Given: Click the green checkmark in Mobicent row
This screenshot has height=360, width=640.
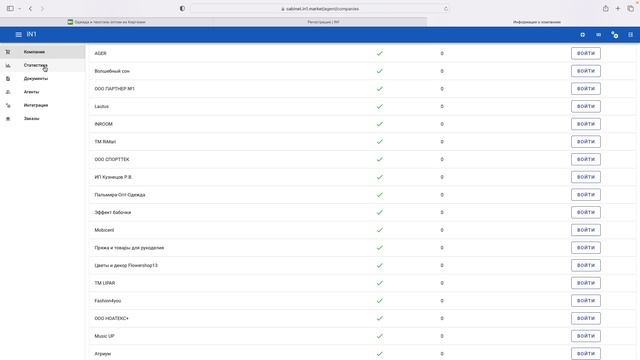Looking at the screenshot, I should [x=380, y=230].
